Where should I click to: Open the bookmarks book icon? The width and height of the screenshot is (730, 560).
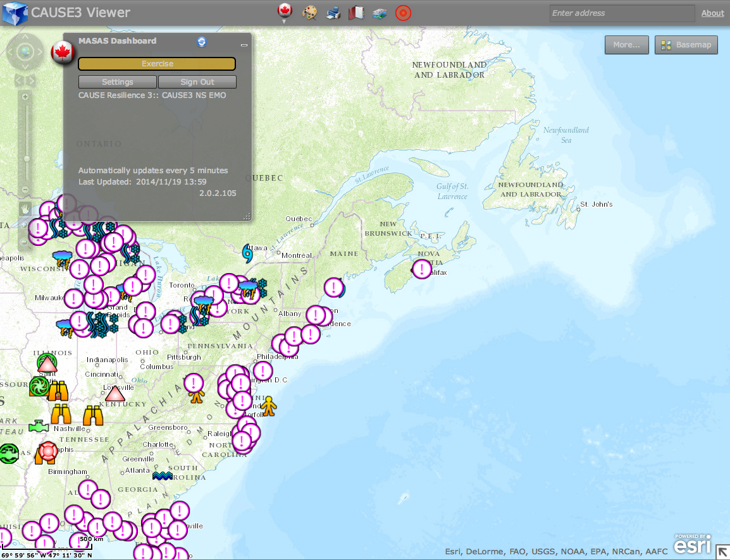point(356,13)
